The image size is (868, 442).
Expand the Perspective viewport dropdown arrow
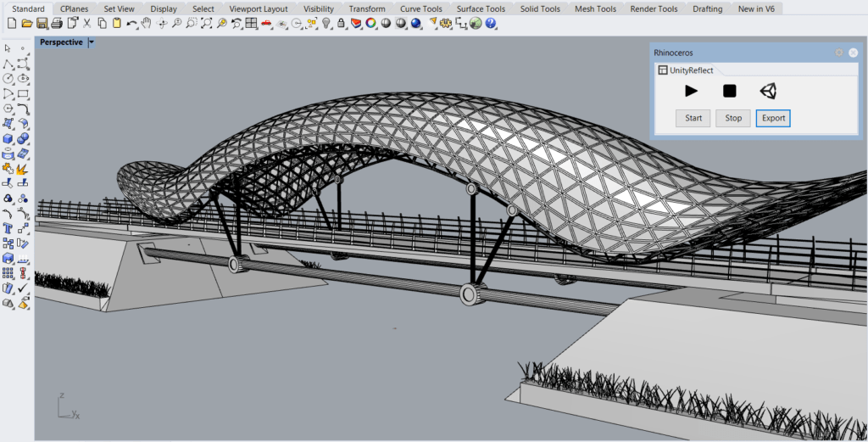(x=92, y=42)
